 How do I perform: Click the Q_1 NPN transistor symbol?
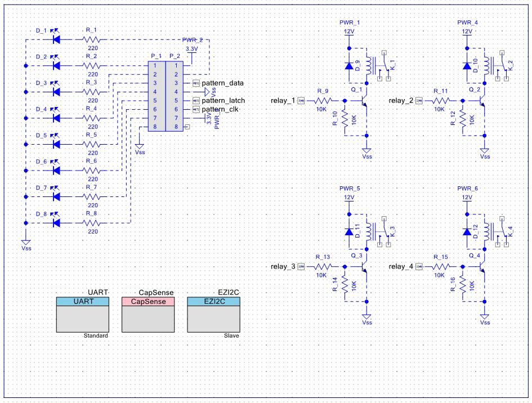click(x=363, y=101)
